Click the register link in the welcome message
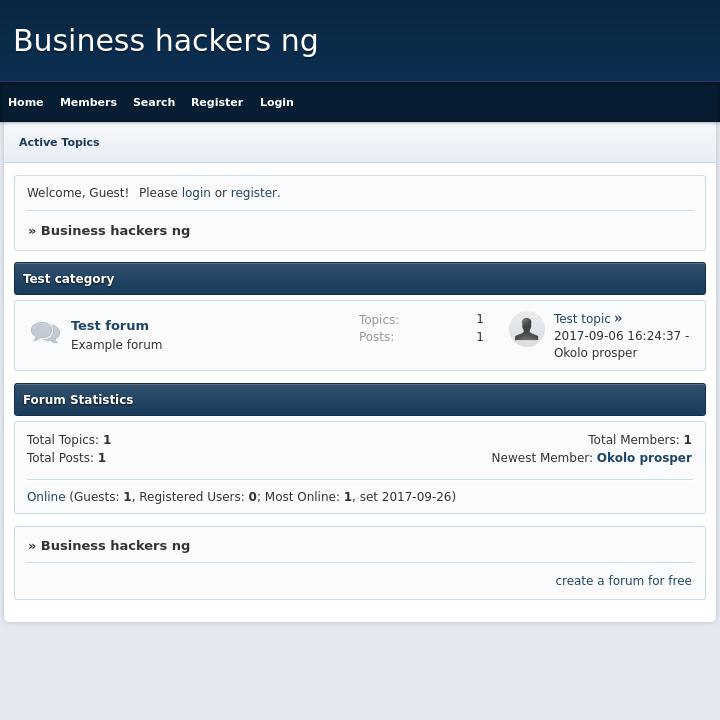Viewport: 720px width, 720px height. (254, 193)
